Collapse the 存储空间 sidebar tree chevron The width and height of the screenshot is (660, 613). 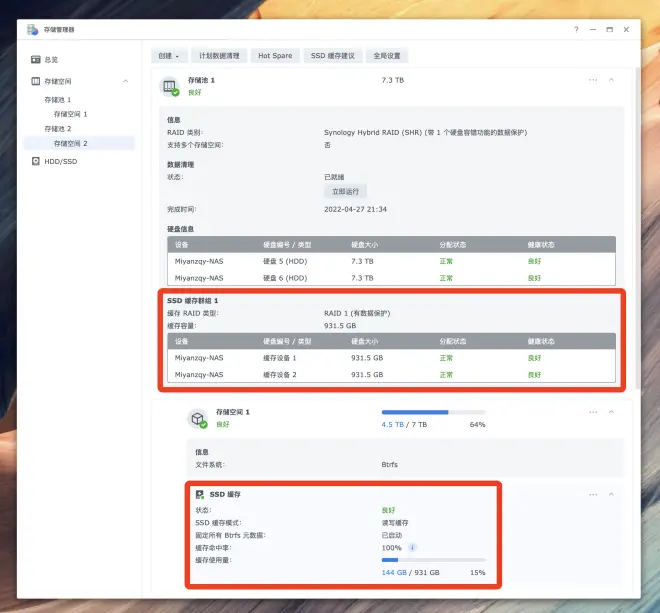click(125, 81)
